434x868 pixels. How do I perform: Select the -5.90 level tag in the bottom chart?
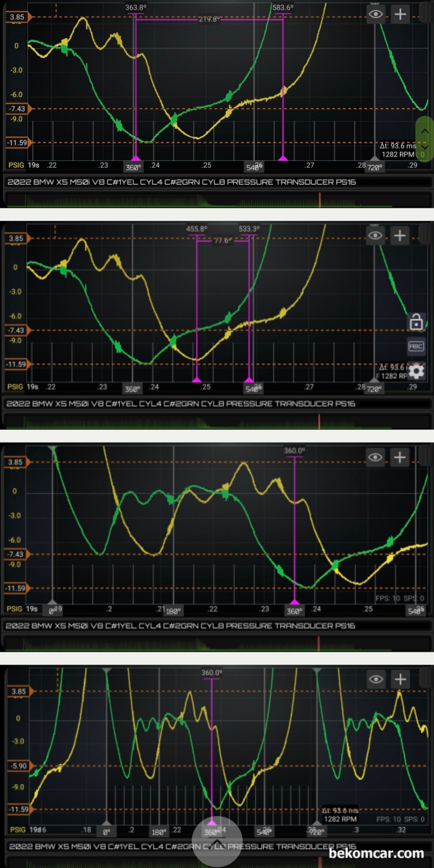coord(20,766)
